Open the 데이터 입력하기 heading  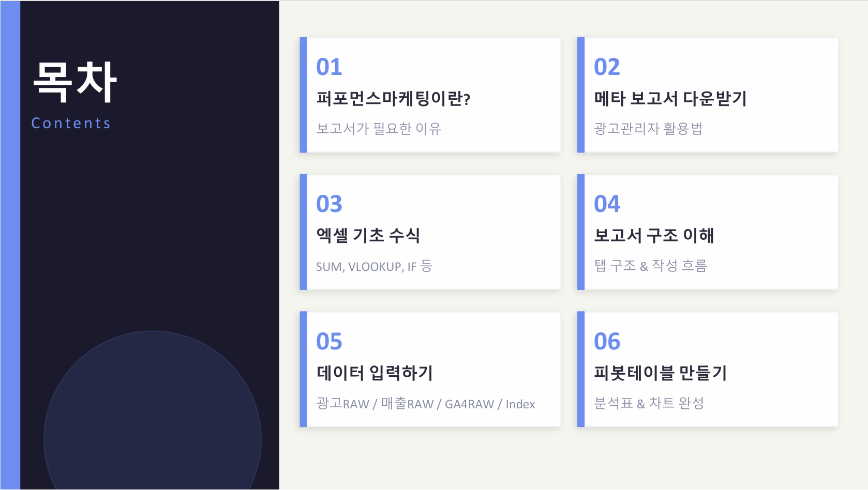coord(375,373)
